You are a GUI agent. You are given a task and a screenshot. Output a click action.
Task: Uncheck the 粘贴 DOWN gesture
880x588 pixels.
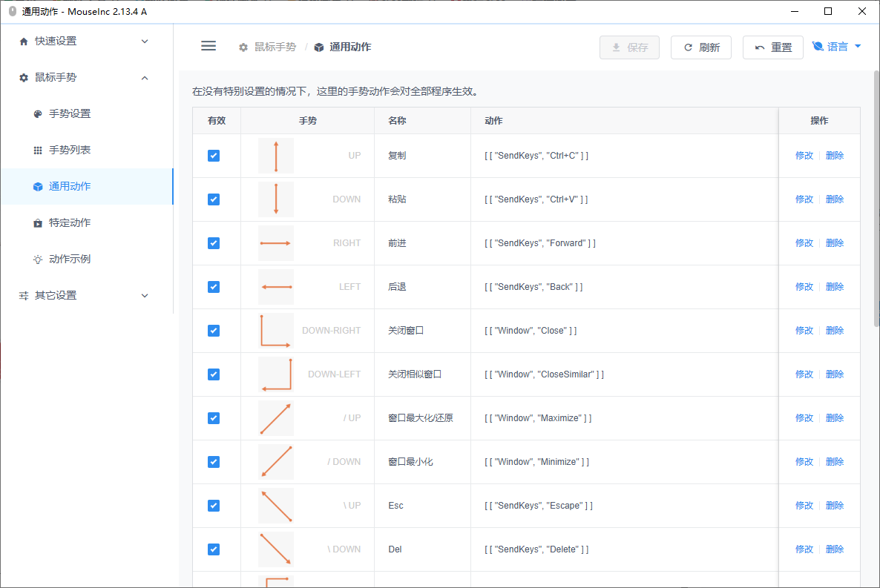pos(214,199)
